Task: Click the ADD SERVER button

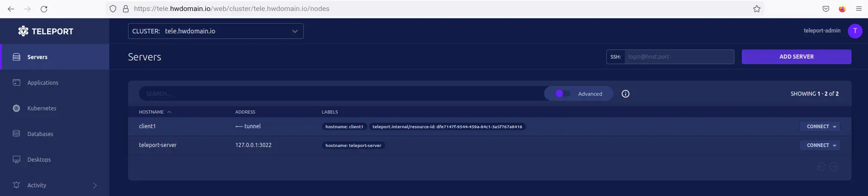Action: [797, 57]
